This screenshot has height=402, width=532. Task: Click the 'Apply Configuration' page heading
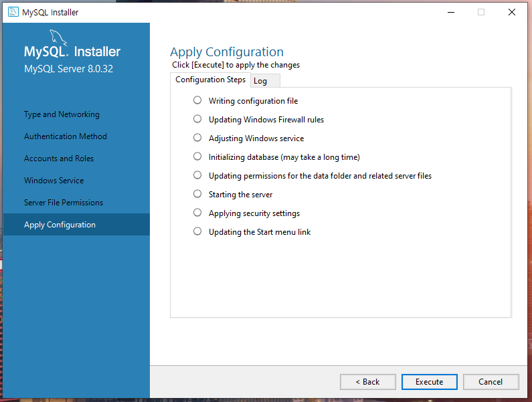tap(227, 52)
